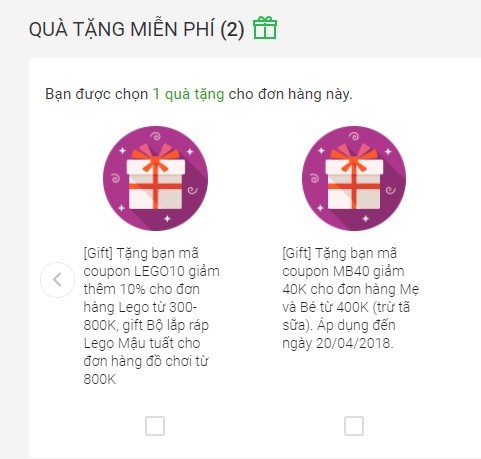Click the "(2)" gift count in header
481x459 pixels.
pos(232,29)
